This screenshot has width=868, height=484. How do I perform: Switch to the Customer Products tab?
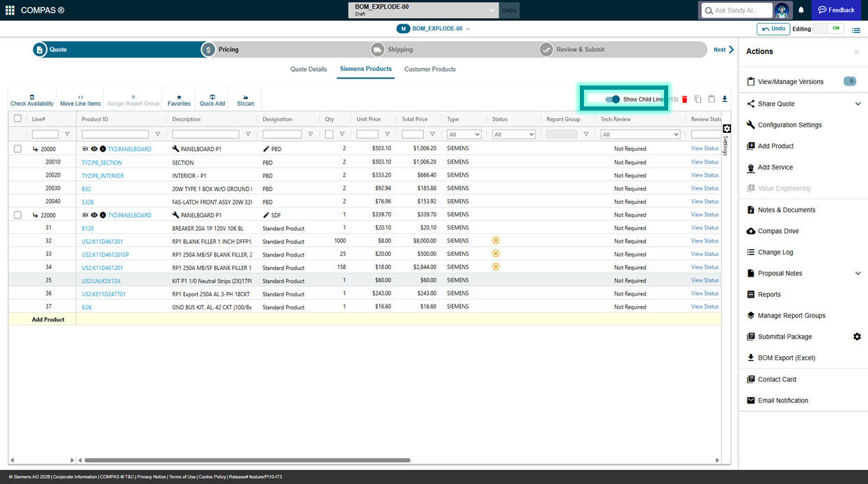click(429, 70)
